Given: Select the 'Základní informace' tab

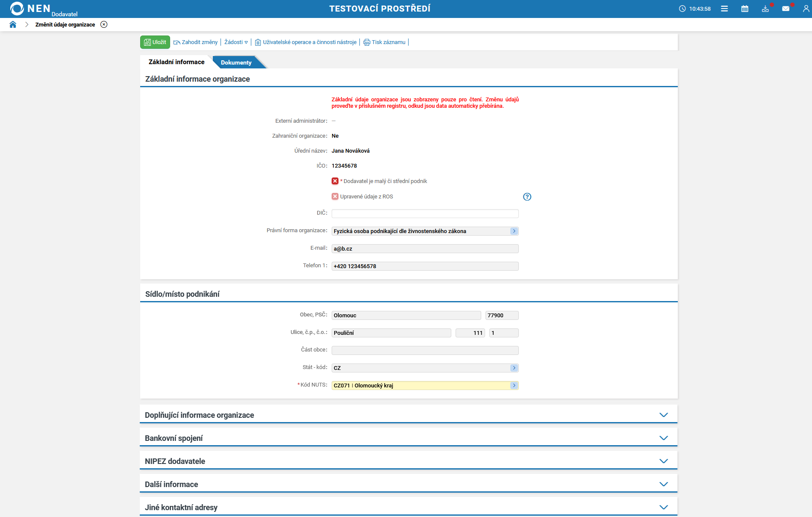Looking at the screenshot, I should [177, 62].
